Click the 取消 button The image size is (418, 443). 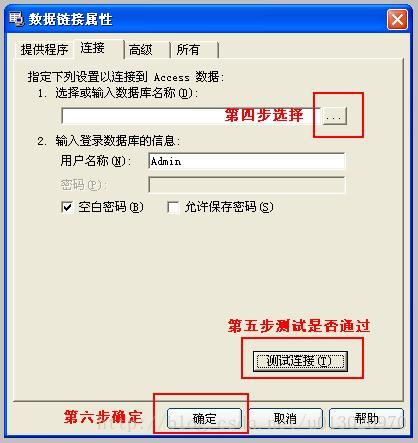[285, 418]
